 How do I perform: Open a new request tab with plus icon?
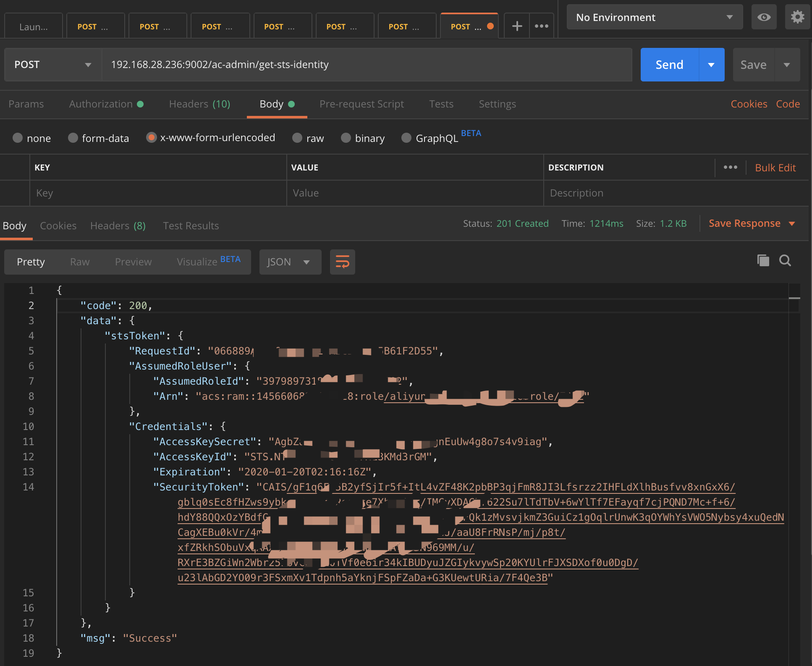[517, 26]
